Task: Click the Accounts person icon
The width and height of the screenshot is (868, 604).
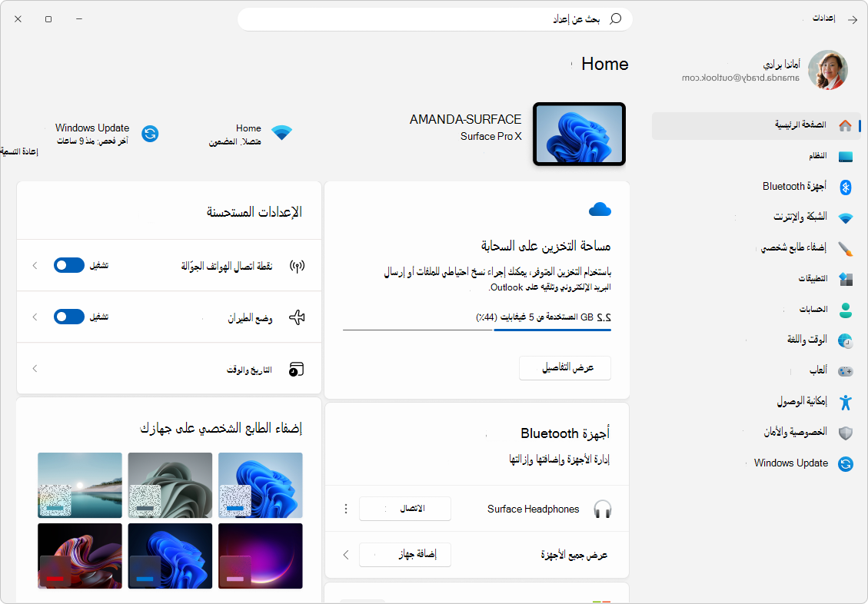Action: point(845,310)
